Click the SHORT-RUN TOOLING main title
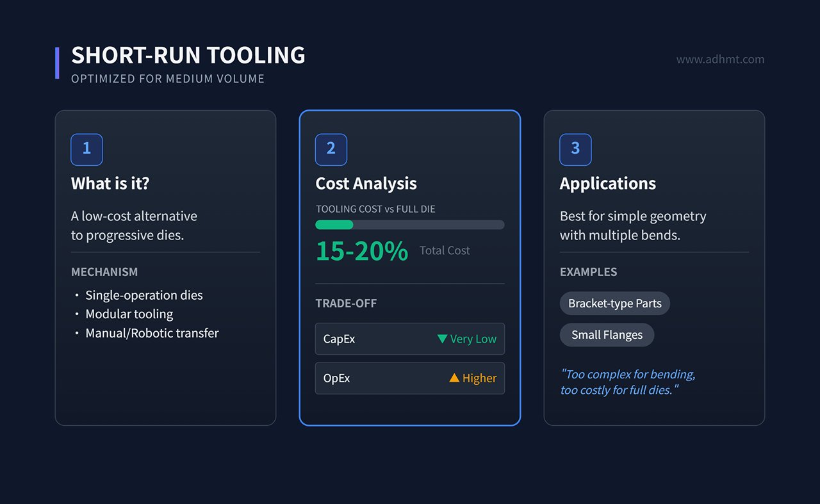 pyautogui.click(x=188, y=56)
